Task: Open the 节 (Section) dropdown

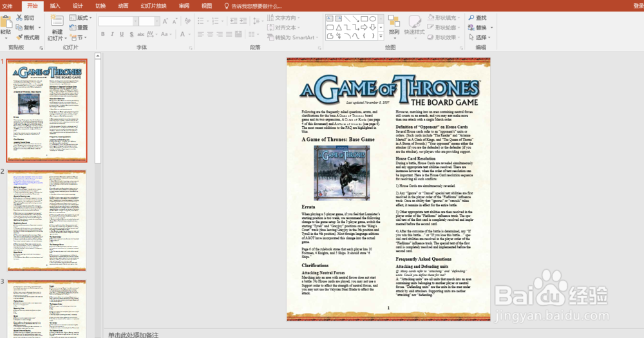Action: (79, 37)
